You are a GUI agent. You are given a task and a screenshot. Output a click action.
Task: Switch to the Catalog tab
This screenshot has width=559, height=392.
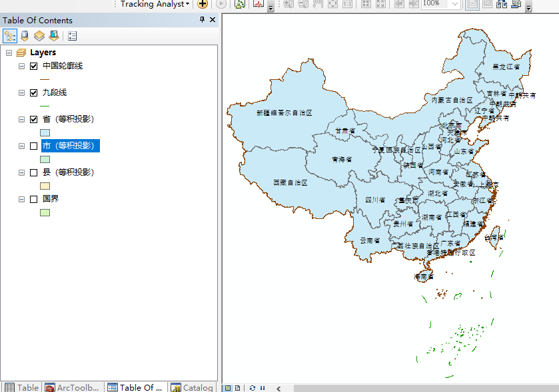[192, 387]
